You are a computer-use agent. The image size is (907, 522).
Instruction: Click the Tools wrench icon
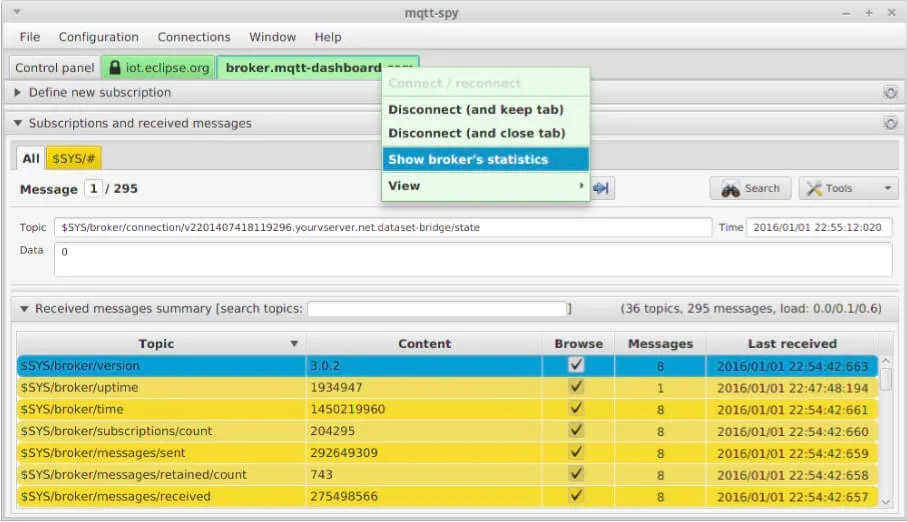pyautogui.click(x=814, y=189)
